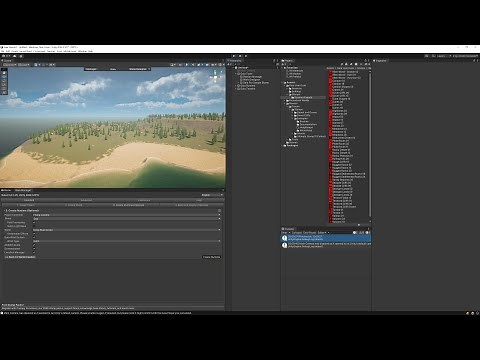Select the highlighted first Console log entry
This screenshot has width=480, height=360.
click(326, 238)
